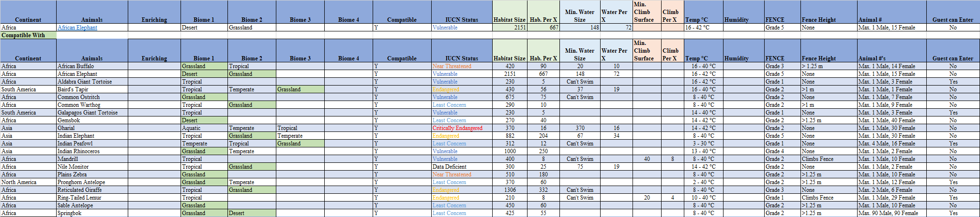Select the "Grade 4" fence cell
The width and height of the screenshot is (980, 217).
tap(775, 151)
